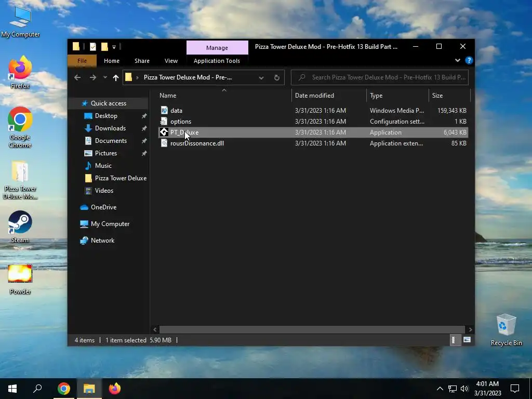Go back with the left arrow
The width and height of the screenshot is (532, 399).
click(77, 77)
